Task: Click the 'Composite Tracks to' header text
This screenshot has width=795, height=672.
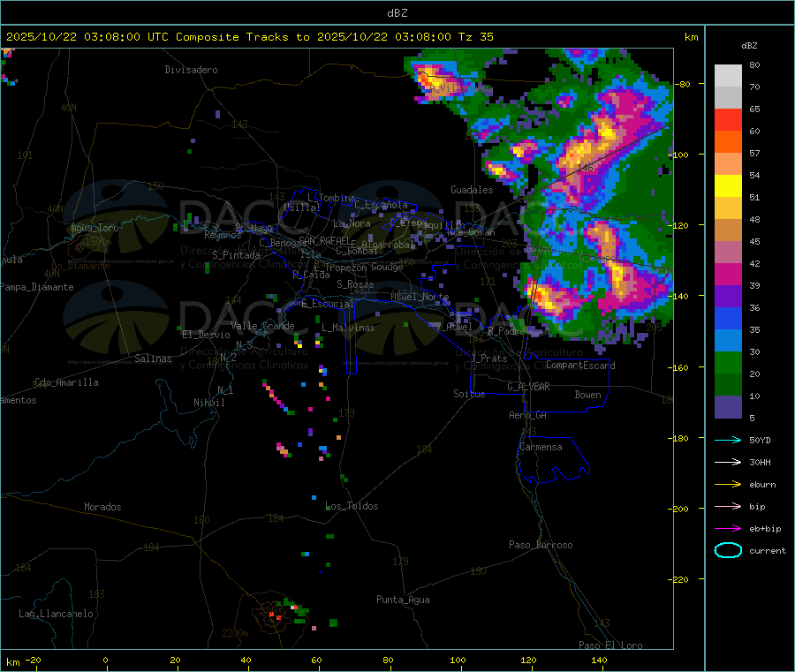Action: point(242,37)
